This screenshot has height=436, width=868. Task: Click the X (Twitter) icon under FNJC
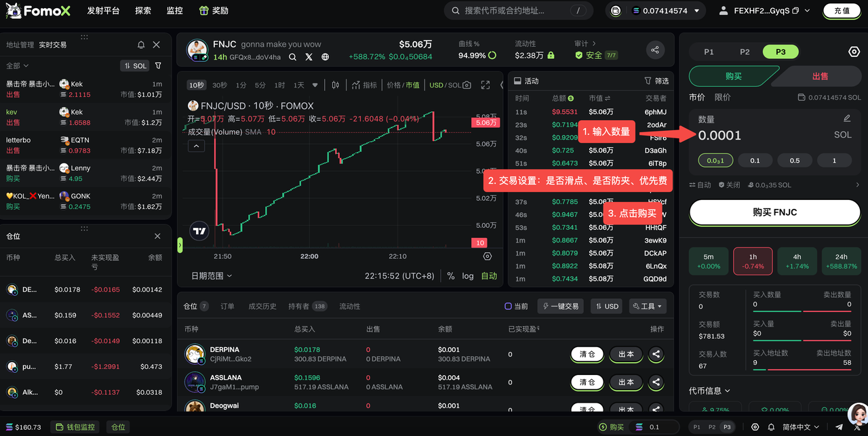click(309, 58)
